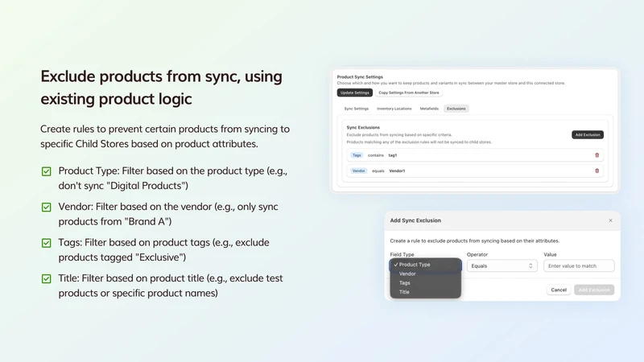Click Copy Settings From Another Store
Viewport: 644px width, 362px height.
[x=409, y=93]
